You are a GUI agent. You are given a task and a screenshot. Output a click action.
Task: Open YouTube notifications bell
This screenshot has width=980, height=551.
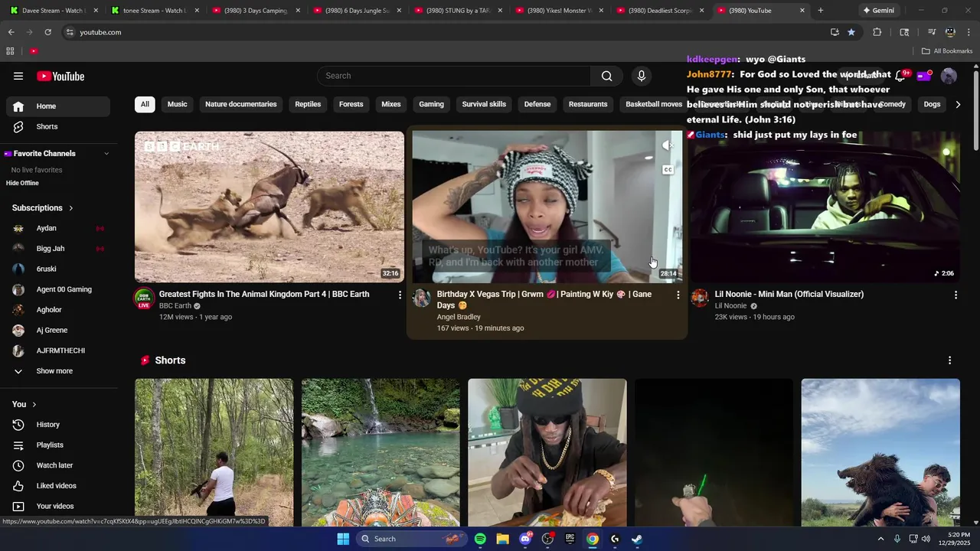pos(901,76)
